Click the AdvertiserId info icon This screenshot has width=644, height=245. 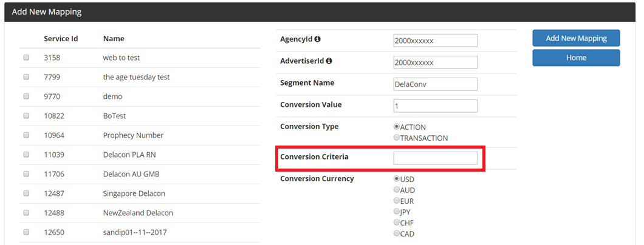[329, 61]
